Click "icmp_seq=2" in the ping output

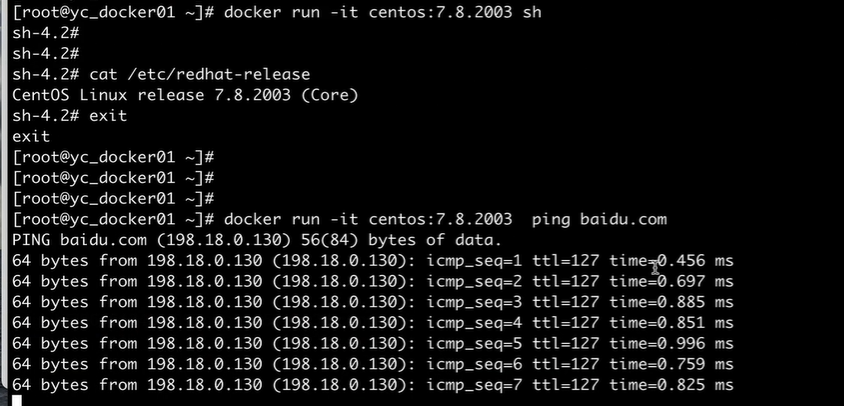pyautogui.click(x=474, y=281)
